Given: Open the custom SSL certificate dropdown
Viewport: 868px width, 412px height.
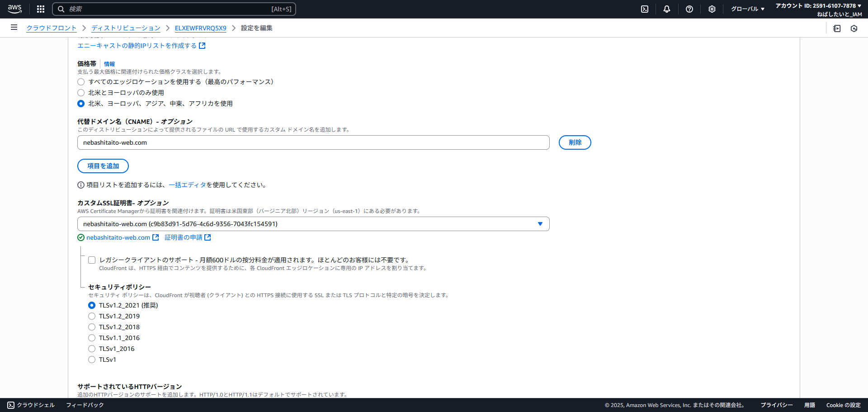Looking at the screenshot, I should [313, 224].
